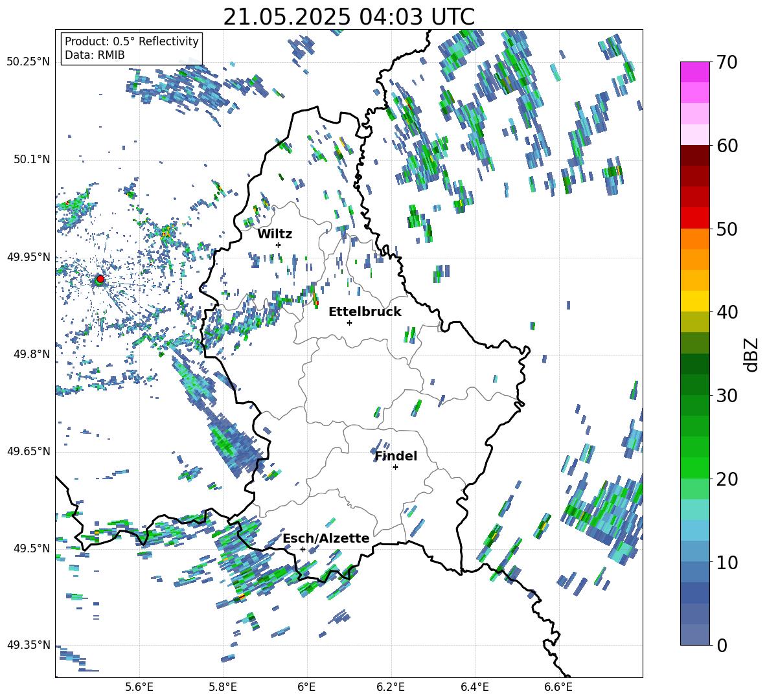Click the Findel station cross marker
The width and height of the screenshot is (767, 700).
pos(395,468)
